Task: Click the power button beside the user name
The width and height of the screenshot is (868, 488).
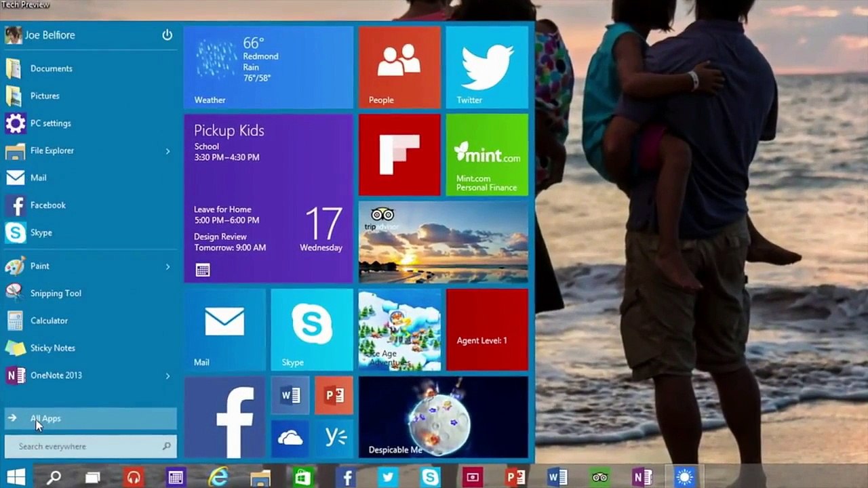Action: tap(167, 35)
